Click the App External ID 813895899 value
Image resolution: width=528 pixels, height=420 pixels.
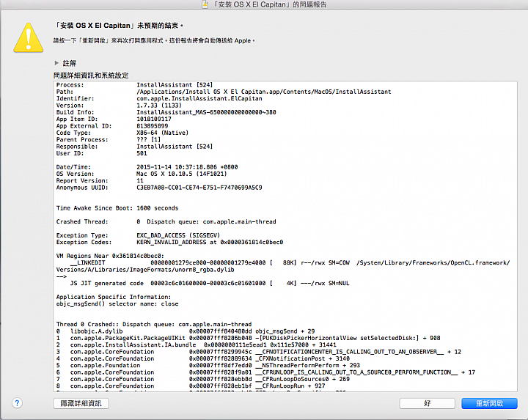[x=153, y=126]
